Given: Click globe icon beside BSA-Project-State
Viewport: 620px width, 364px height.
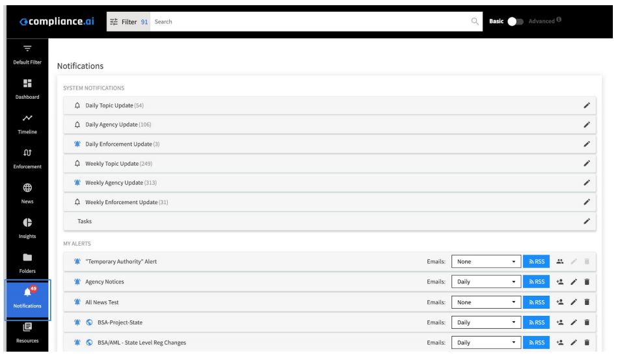Looking at the screenshot, I should pos(89,322).
